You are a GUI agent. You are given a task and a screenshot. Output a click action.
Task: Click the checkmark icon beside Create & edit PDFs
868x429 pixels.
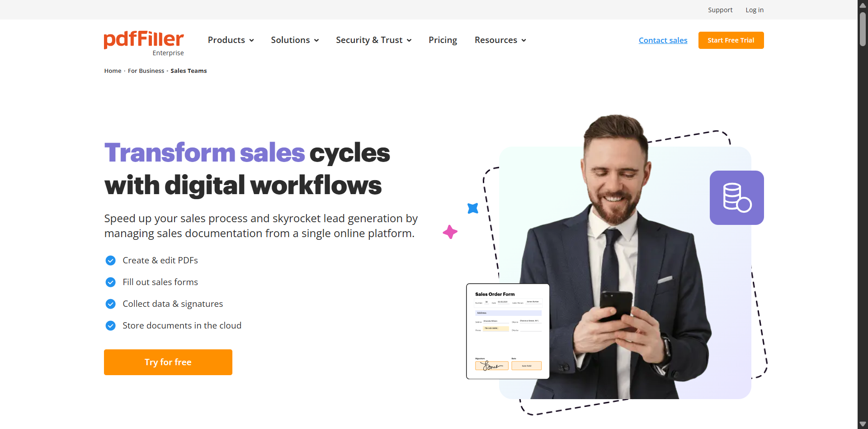tap(110, 261)
